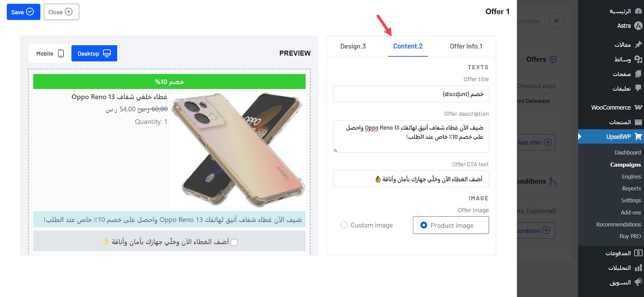Switch preview to Mobile view
Image resolution: width=644 pixels, height=297 pixels.
pos(50,53)
